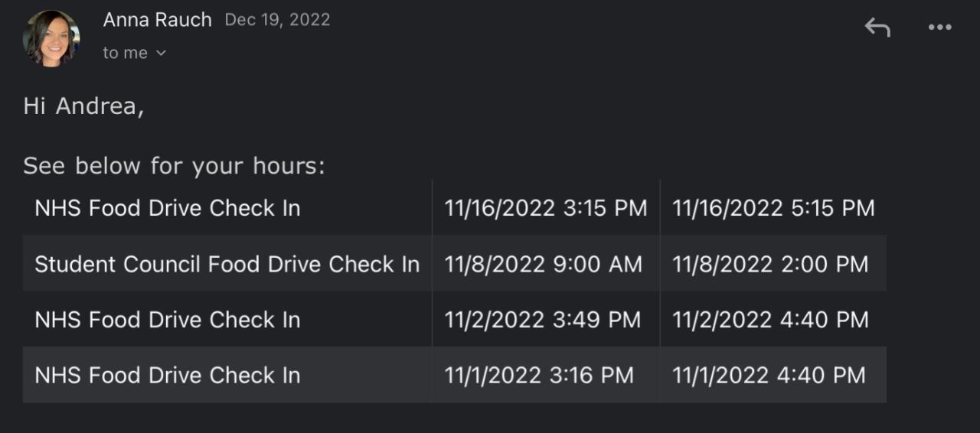This screenshot has height=433, width=980.
Task: Click the sender name Anna Rauch
Action: click(157, 20)
